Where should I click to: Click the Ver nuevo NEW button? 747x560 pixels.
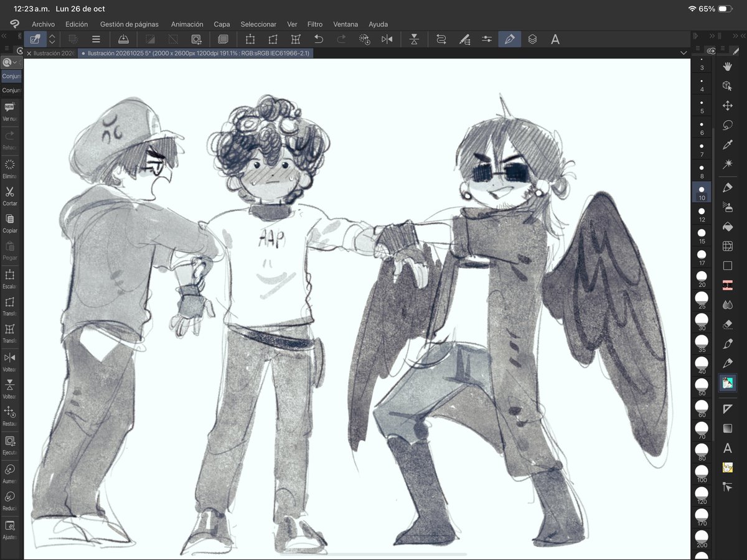pos(10,111)
